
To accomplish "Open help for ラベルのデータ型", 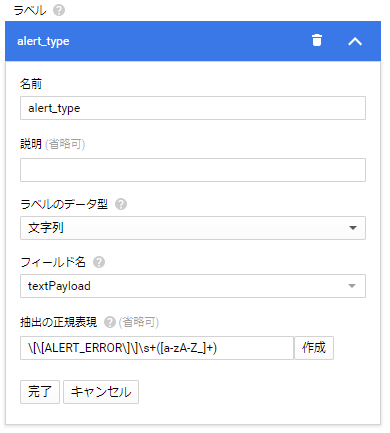I will pos(121,204).
